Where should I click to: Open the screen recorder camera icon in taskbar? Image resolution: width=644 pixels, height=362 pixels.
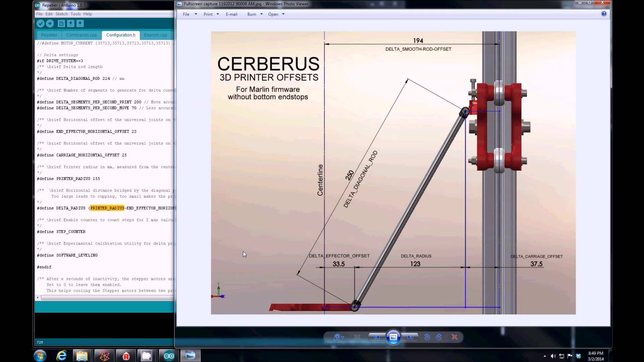point(147,355)
